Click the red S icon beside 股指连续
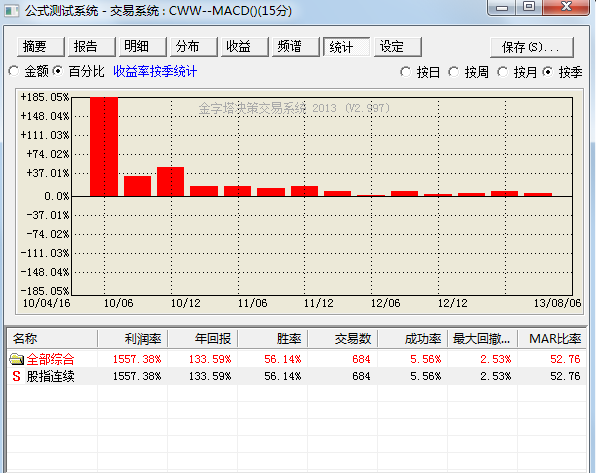The image size is (596, 473). 16,376
